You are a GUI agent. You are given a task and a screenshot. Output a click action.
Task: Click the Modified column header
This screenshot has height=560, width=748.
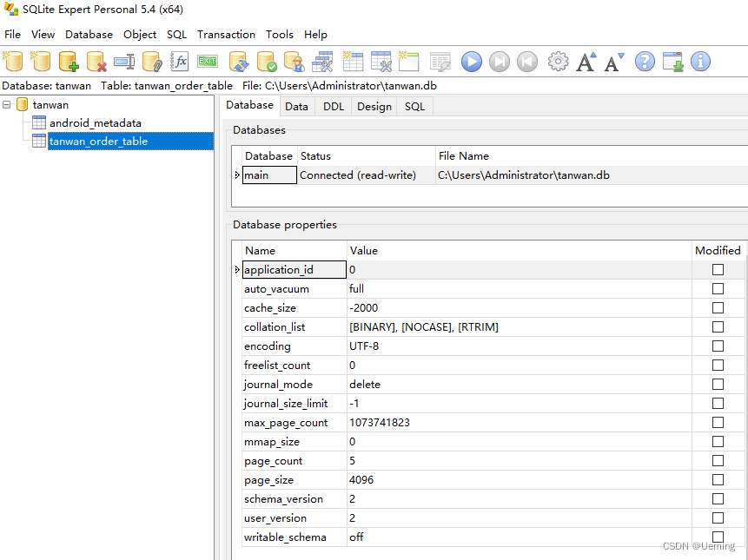718,251
